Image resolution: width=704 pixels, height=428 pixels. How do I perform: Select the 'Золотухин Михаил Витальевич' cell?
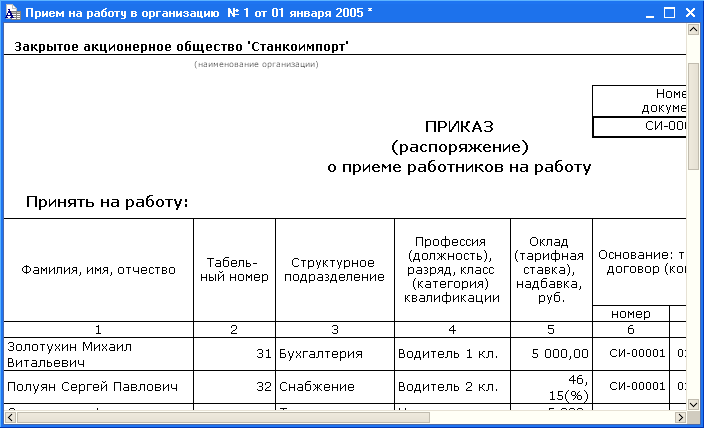(98, 354)
